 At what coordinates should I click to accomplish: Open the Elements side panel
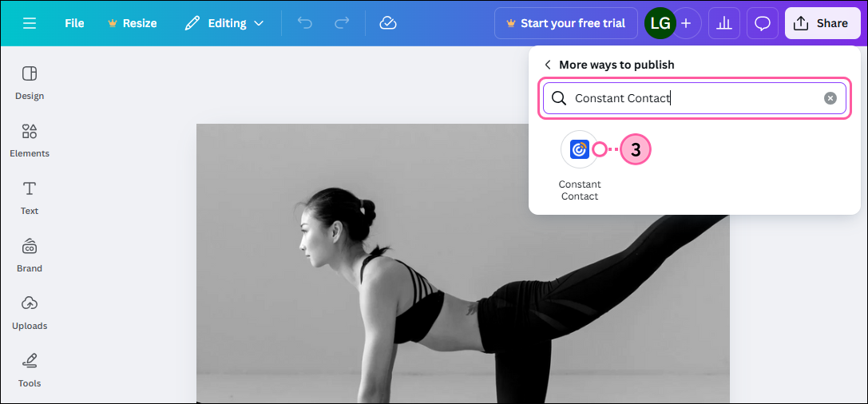30,140
